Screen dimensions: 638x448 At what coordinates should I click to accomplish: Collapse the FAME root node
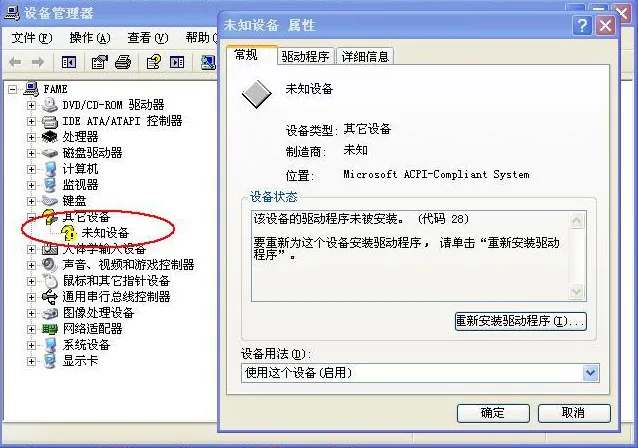pyautogui.click(x=13, y=89)
